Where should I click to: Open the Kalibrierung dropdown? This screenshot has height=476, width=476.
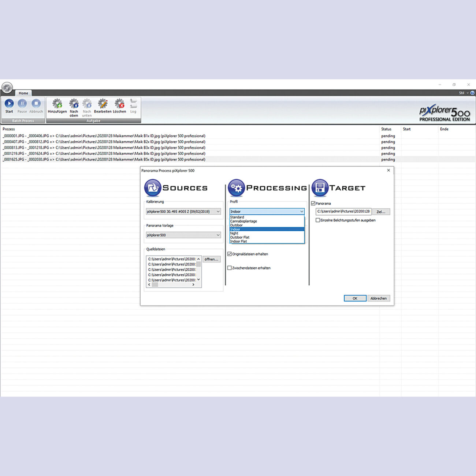183,212
